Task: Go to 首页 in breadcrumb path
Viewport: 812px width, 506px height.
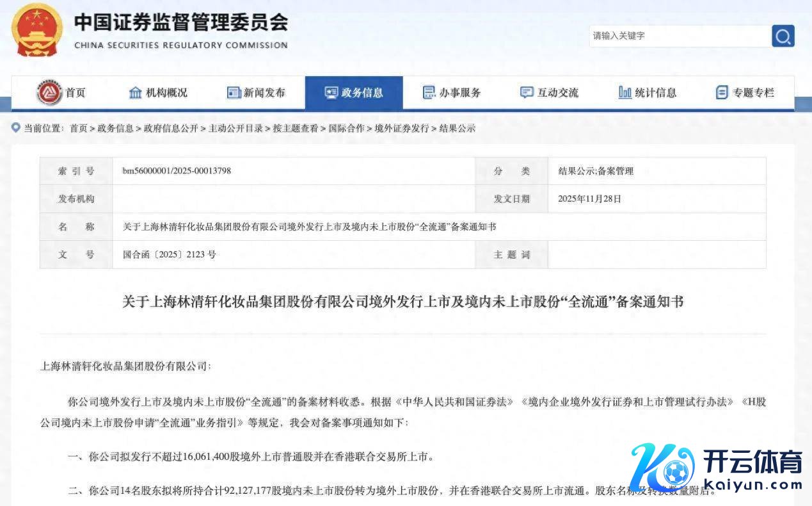Action: 79,128
